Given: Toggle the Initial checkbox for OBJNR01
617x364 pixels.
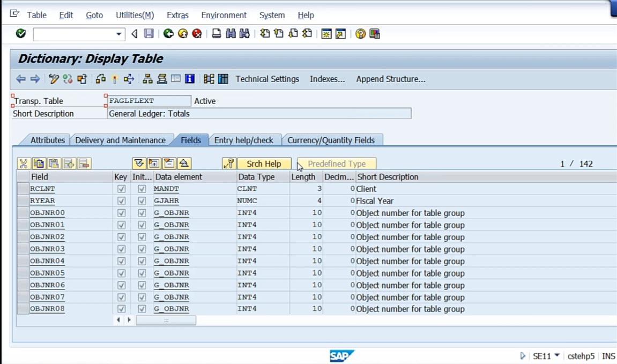Looking at the screenshot, I should [x=142, y=225].
